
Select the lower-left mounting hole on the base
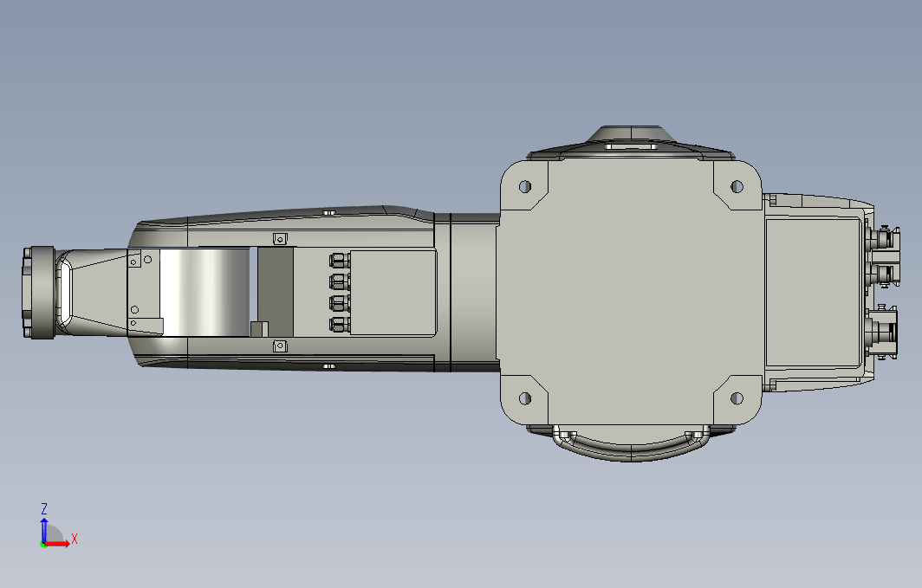coord(524,398)
